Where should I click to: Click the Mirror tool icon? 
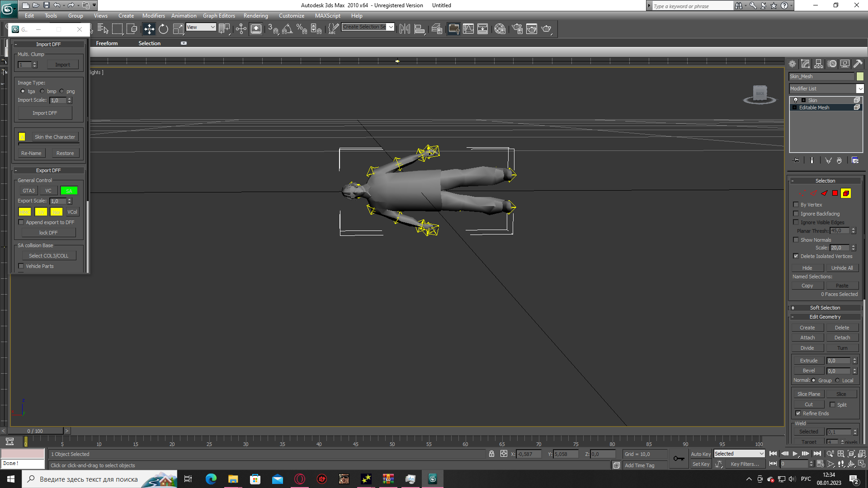click(x=405, y=29)
